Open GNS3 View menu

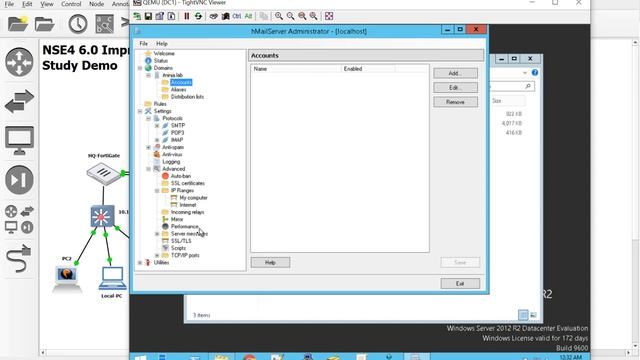pos(47,4)
